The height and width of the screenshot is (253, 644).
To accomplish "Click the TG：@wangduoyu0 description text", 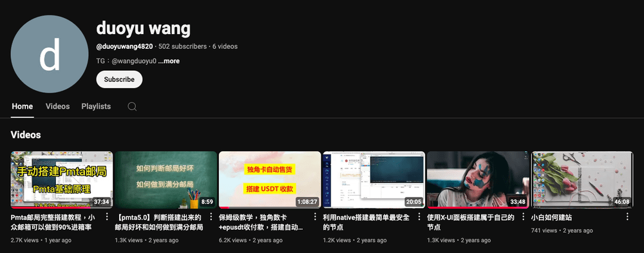I will (126, 61).
